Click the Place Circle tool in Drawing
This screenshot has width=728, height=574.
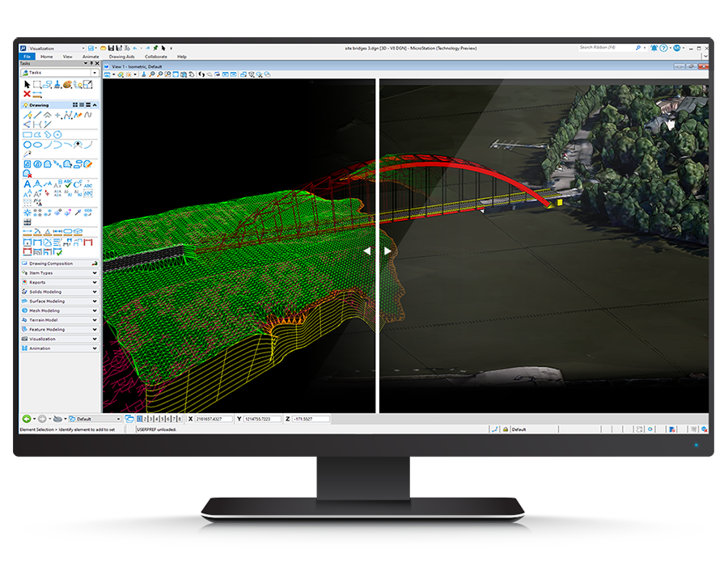tap(27, 145)
